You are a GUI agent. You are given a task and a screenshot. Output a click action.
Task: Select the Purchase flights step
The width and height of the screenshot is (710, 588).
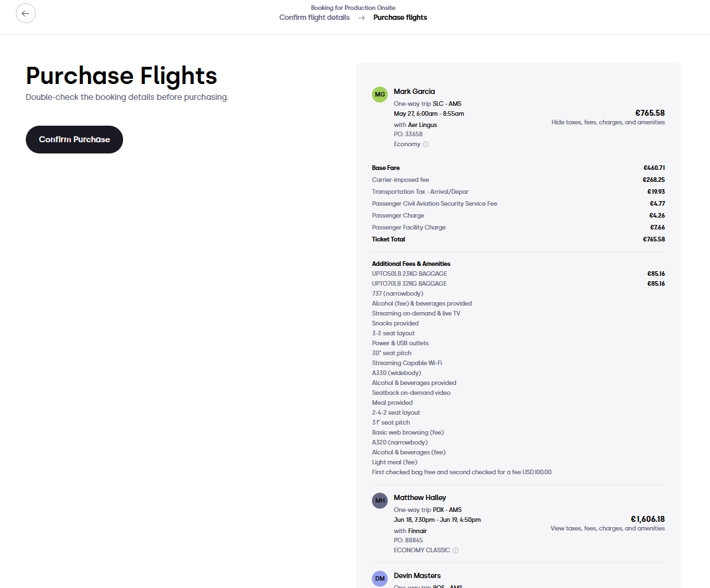coord(400,17)
